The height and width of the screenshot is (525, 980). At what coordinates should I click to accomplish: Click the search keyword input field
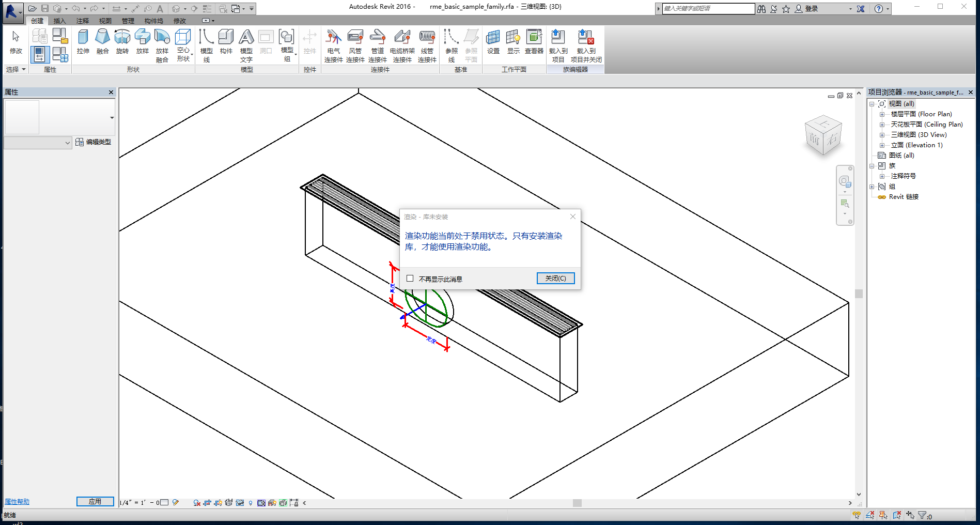[x=708, y=8]
